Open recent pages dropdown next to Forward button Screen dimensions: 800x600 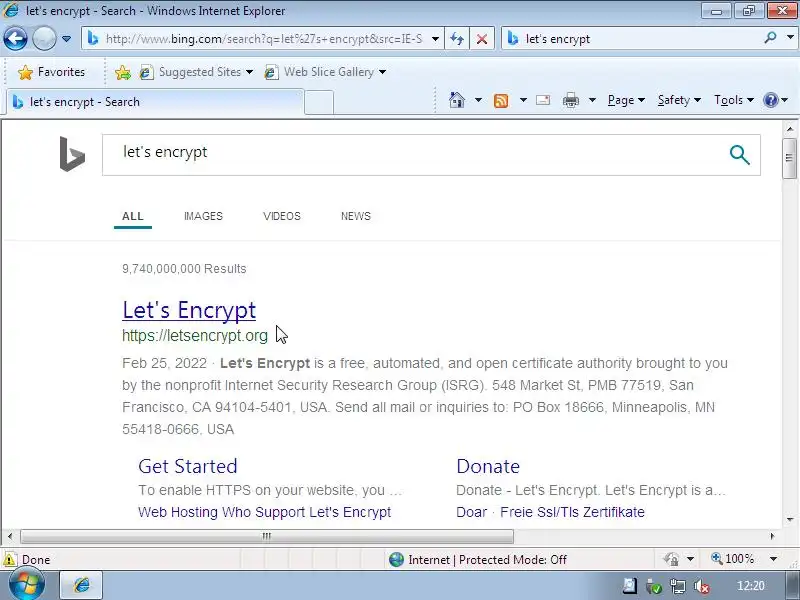66,39
